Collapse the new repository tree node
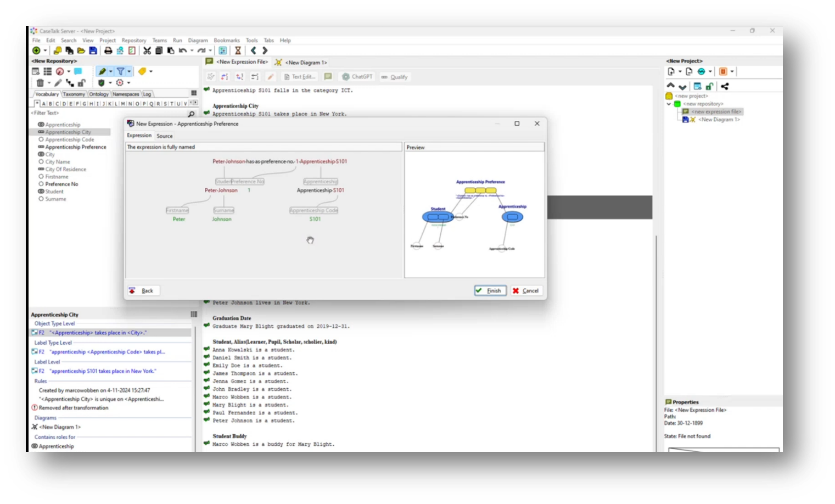This screenshot has width=835, height=504. tap(669, 104)
